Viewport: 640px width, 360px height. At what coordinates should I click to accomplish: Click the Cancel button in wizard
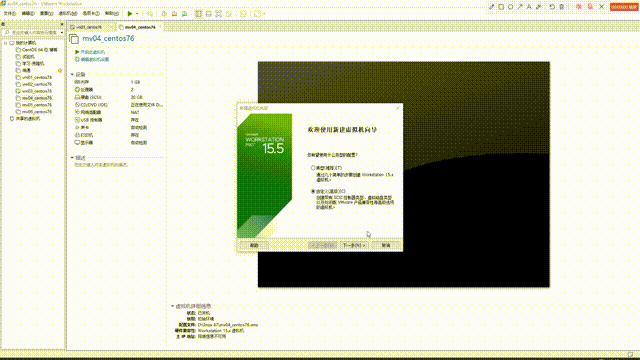(386, 245)
